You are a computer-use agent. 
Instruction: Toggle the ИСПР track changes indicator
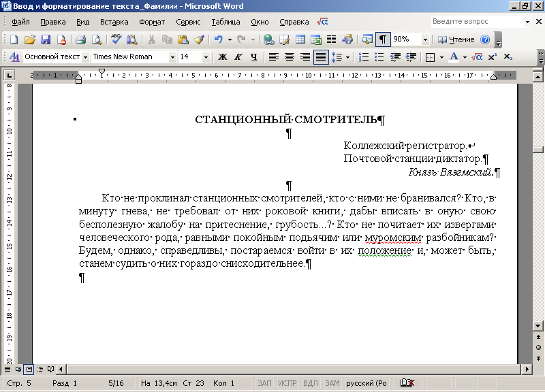(x=287, y=383)
